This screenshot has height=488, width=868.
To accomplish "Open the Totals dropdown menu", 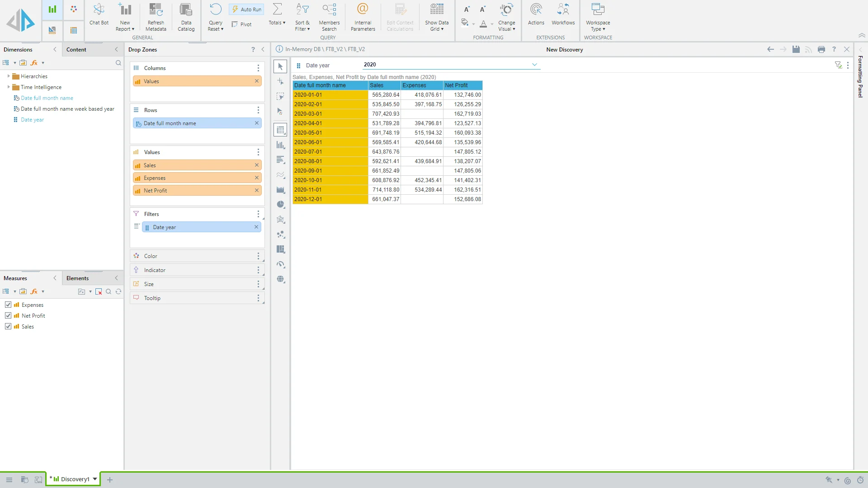I will tap(277, 23).
